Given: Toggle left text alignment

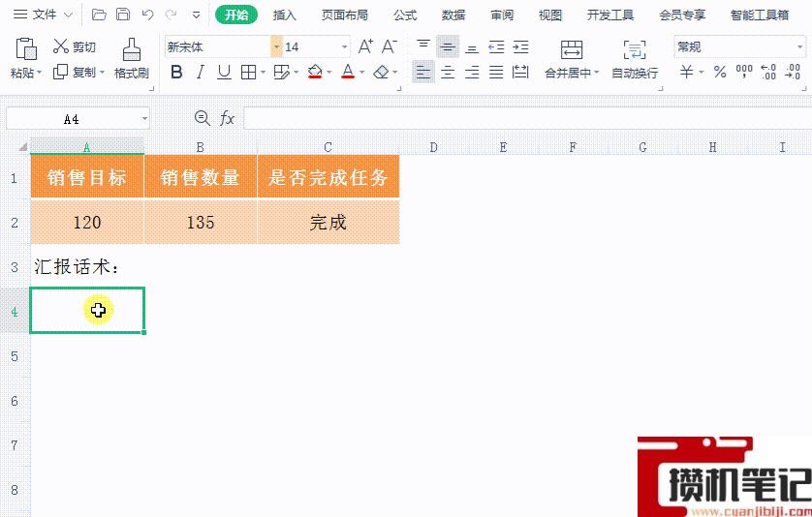Looking at the screenshot, I should coord(423,72).
